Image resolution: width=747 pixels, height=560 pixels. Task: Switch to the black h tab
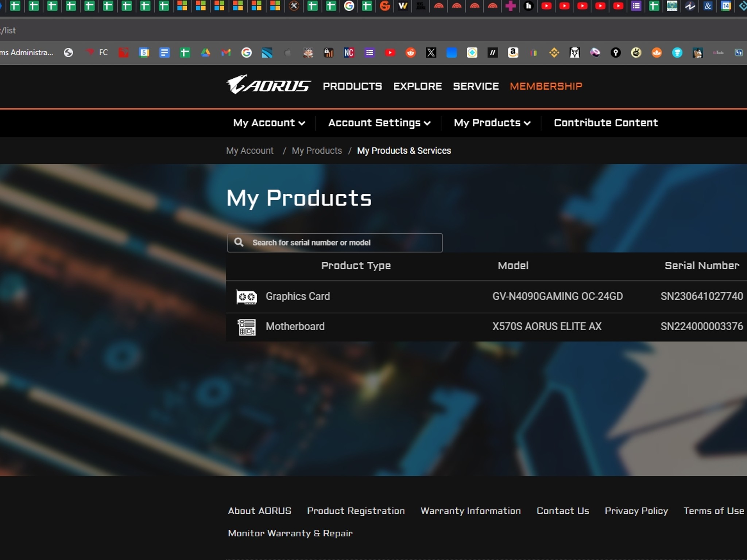(529, 6)
